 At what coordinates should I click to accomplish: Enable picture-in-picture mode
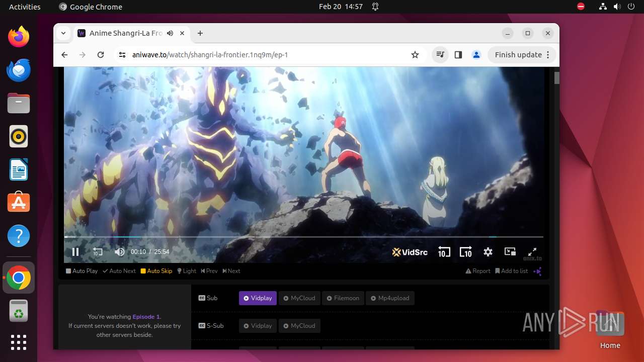click(x=510, y=252)
